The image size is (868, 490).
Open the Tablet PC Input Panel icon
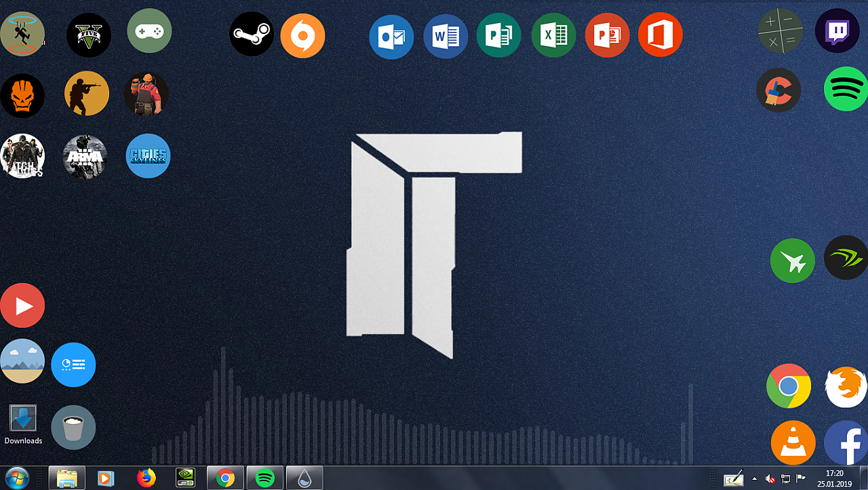pyautogui.click(x=733, y=478)
